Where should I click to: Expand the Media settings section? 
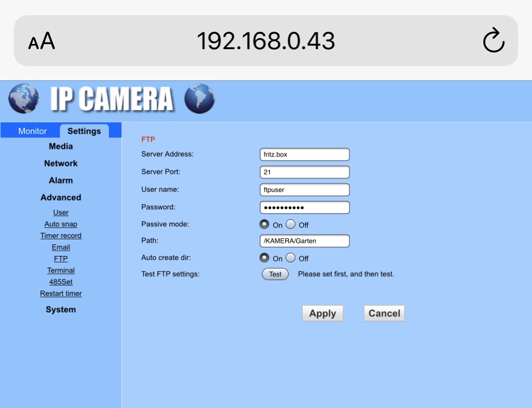(x=61, y=147)
